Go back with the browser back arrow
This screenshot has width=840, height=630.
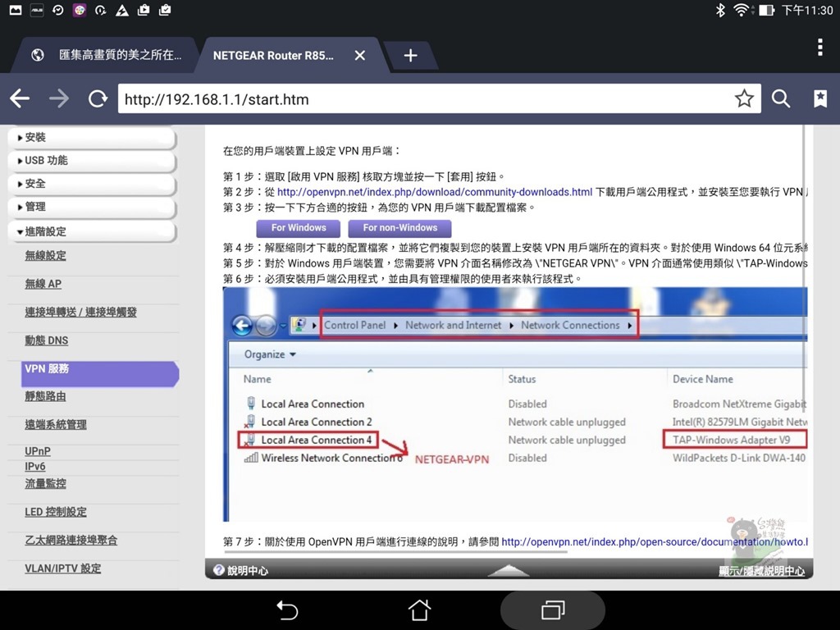tap(20, 98)
